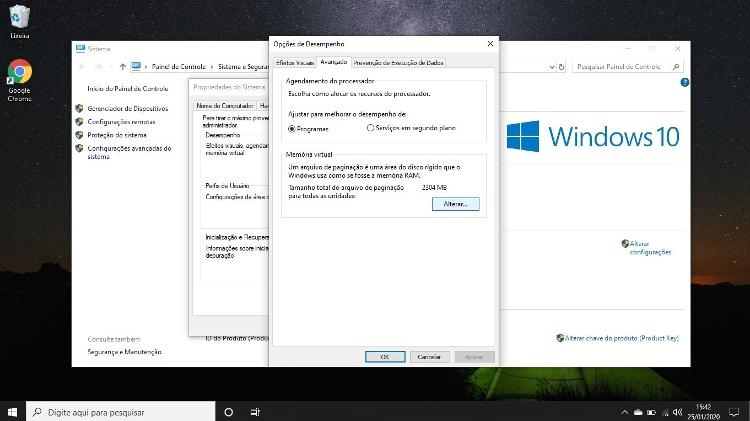Click the Sistema window title icon
Image resolution: width=750 pixels, height=421 pixels.
click(80, 48)
